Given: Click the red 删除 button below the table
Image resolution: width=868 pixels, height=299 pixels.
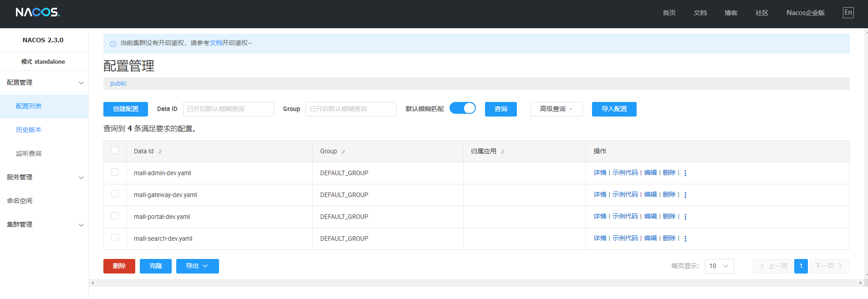Looking at the screenshot, I should 119,266.
